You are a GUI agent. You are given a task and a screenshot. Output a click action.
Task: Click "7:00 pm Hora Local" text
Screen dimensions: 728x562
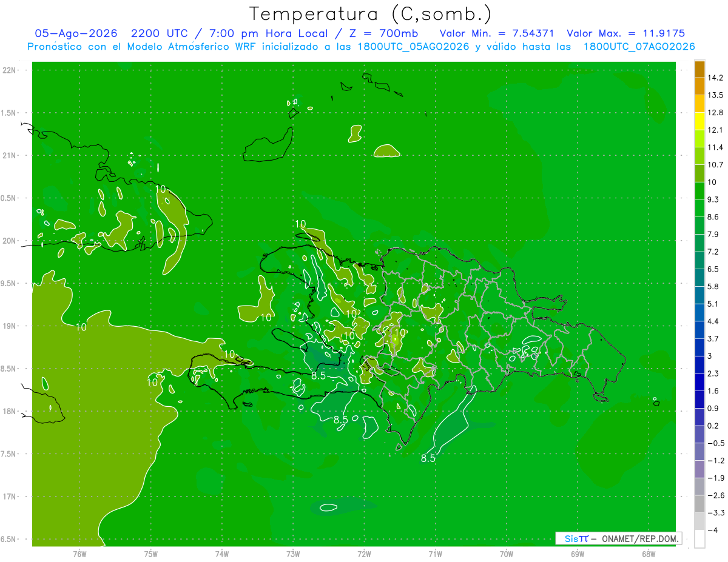click(269, 33)
